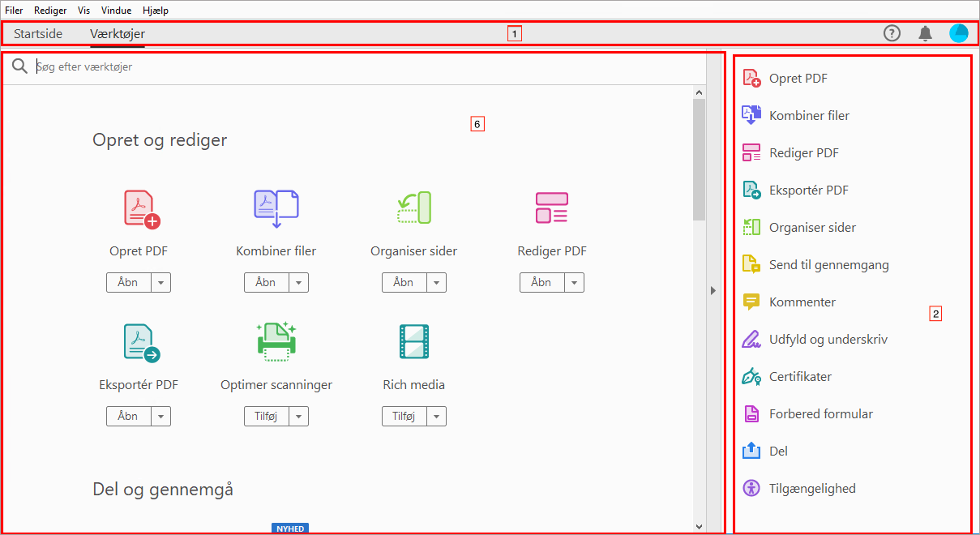Select the Optimer scanninger icon
This screenshot has width=980, height=535.
click(276, 341)
